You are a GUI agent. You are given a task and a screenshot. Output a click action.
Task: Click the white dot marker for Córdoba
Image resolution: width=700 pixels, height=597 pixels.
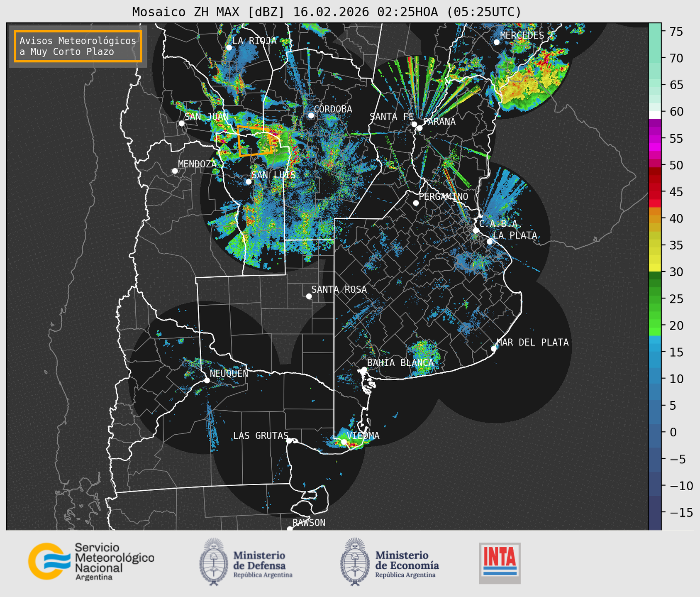[x=311, y=115]
